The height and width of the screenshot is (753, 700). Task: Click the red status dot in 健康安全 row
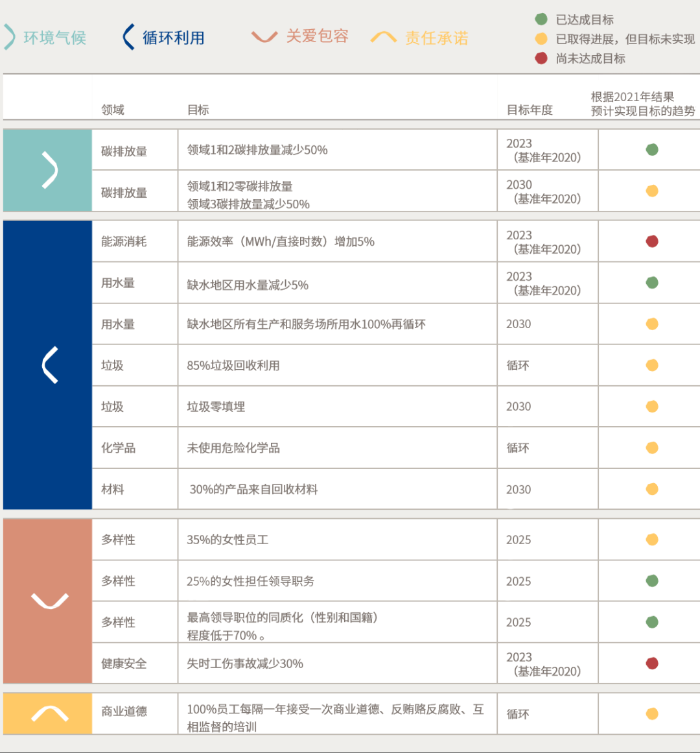tap(652, 663)
